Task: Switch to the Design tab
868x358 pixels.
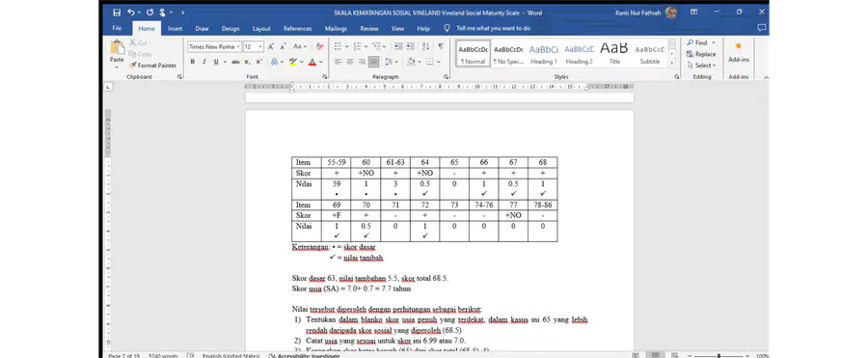Action: click(x=231, y=28)
